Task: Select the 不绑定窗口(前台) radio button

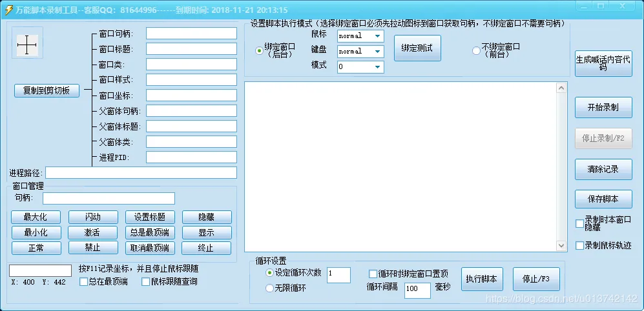Action: coord(476,51)
